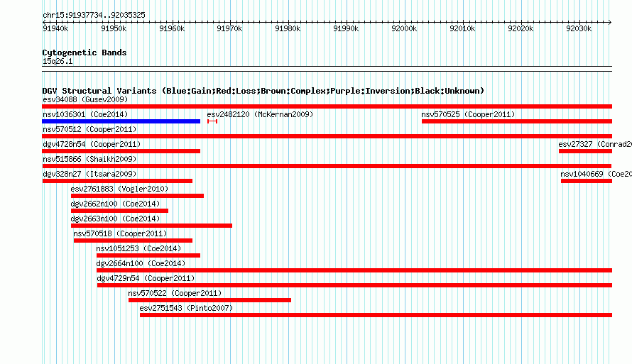The height and width of the screenshot is (364, 632).
Task: Click the 92020k ruler label
Action: [521, 28]
